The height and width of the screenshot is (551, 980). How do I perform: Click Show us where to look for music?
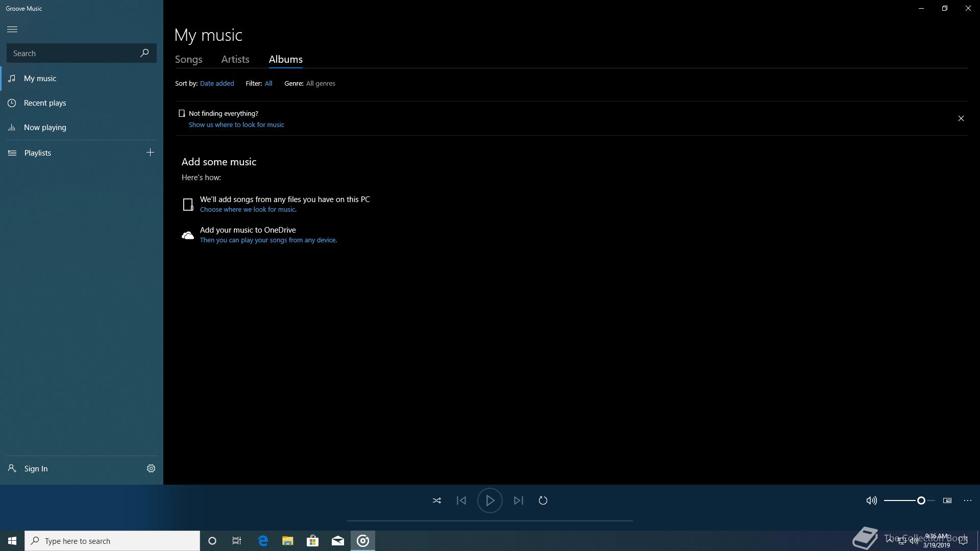pyautogui.click(x=236, y=124)
